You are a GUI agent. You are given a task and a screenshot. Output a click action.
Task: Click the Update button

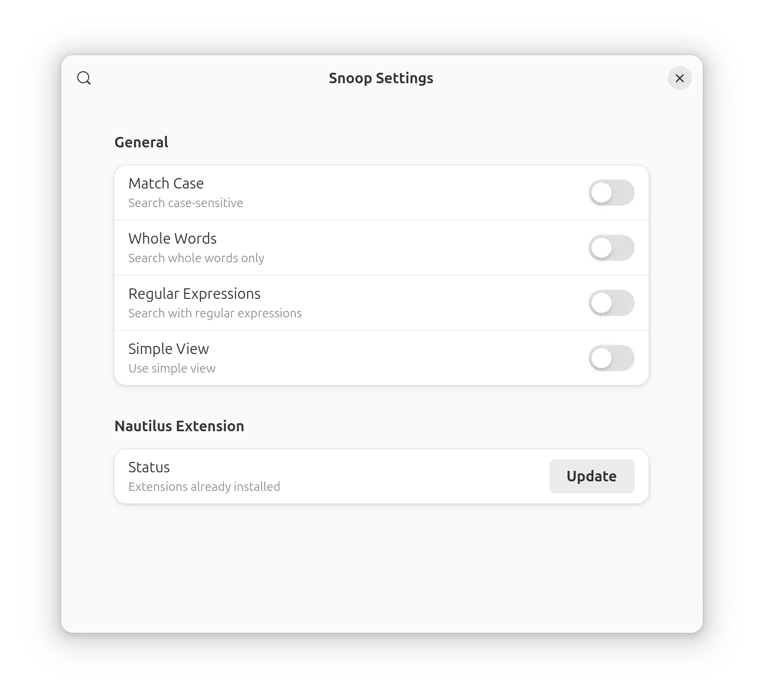click(592, 476)
